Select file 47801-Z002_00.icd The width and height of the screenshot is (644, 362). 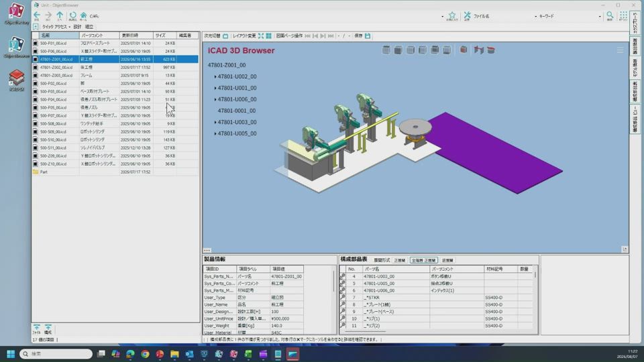pyautogui.click(x=115, y=67)
